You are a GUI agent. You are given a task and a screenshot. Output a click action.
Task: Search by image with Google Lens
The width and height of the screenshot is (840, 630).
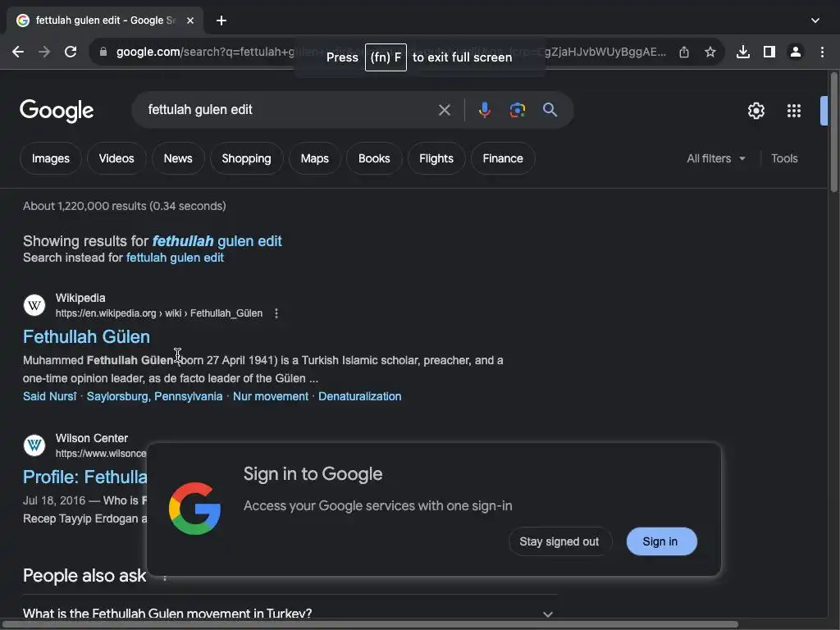coord(517,110)
